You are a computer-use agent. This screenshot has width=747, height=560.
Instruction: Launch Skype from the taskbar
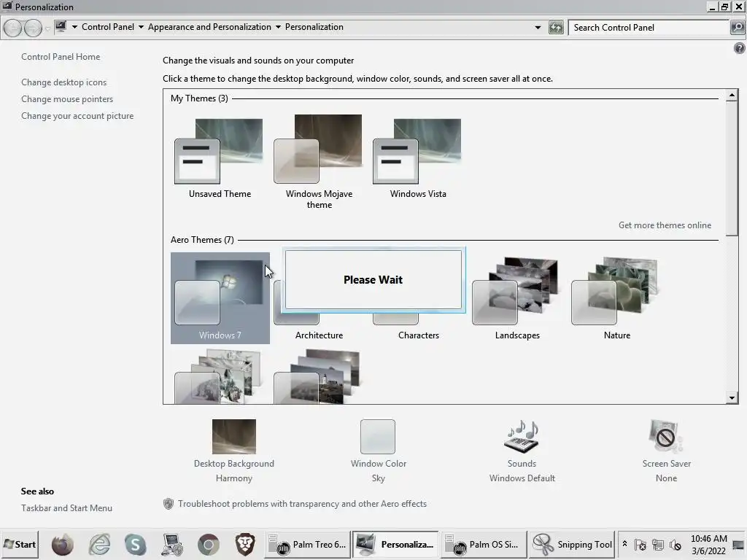pos(135,544)
